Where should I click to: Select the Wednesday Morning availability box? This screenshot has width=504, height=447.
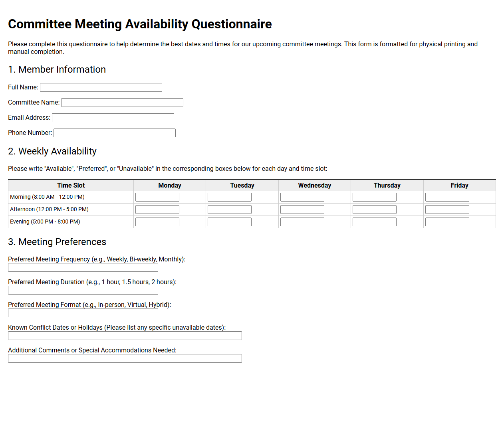click(302, 197)
